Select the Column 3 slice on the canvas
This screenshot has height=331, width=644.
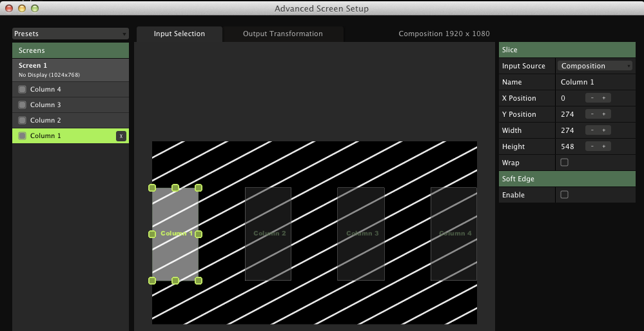click(361, 234)
